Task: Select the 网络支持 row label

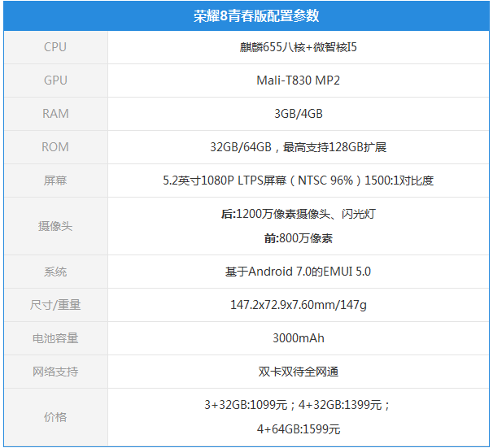Action: 55,372
